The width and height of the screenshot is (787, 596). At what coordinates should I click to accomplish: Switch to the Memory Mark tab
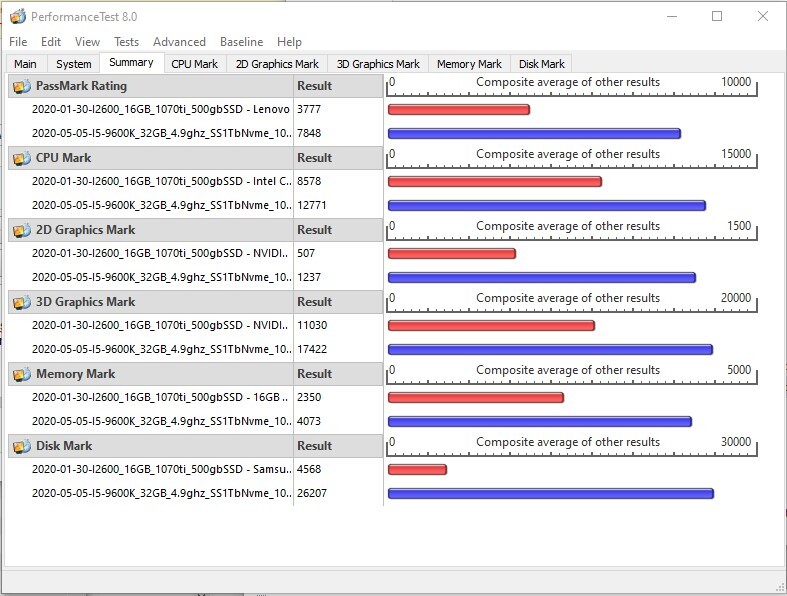click(469, 64)
